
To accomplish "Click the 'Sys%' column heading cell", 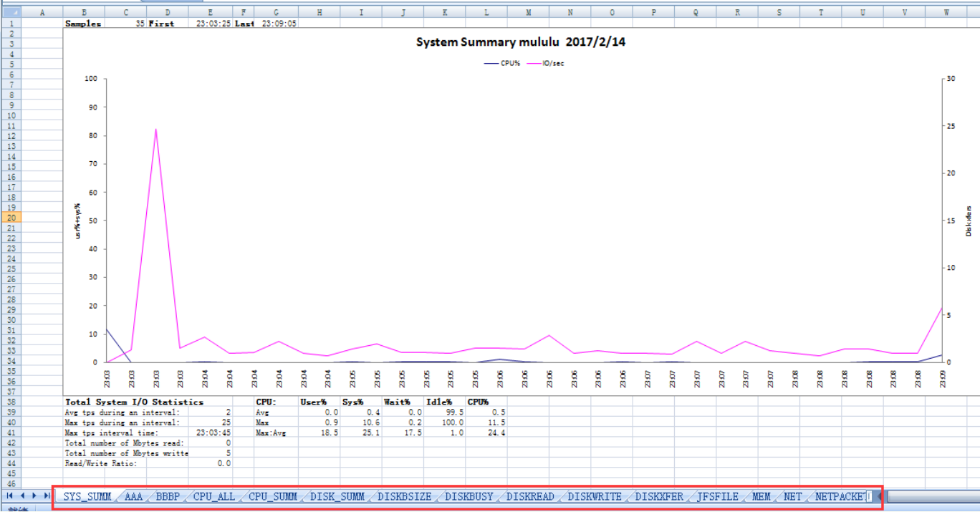I will (360, 402).
